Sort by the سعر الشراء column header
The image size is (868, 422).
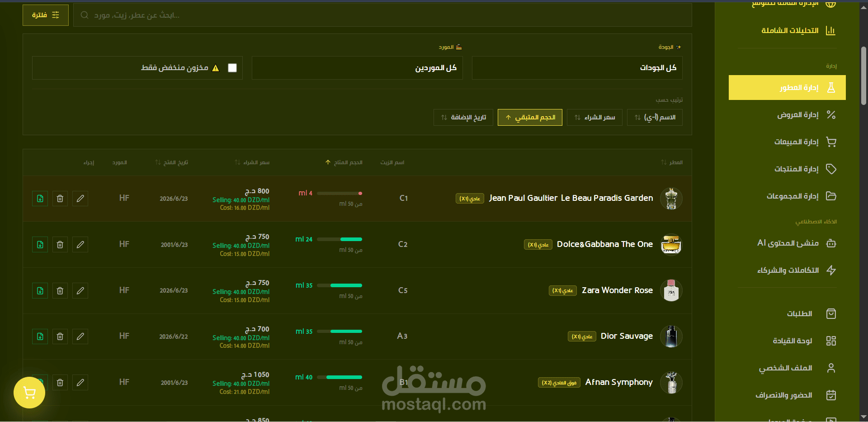coord(252,162)
